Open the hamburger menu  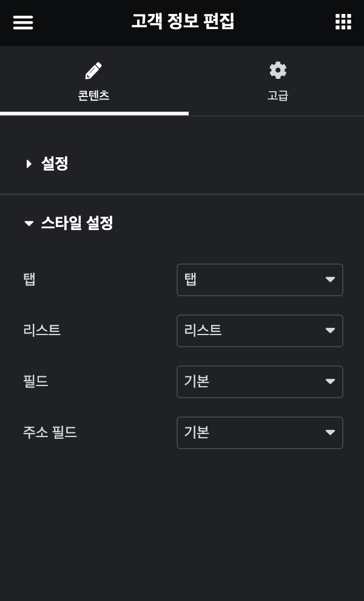[x=23, y=22]
